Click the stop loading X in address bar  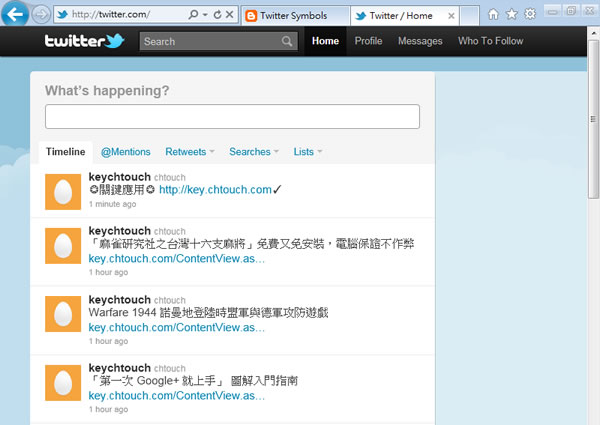[230, 15]
